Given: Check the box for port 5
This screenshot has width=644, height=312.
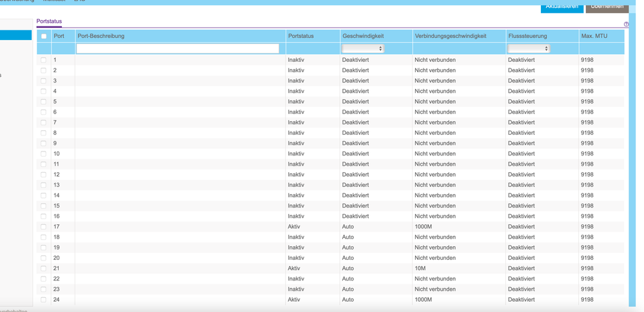Looking at the screenshot, I should (44, 102).
